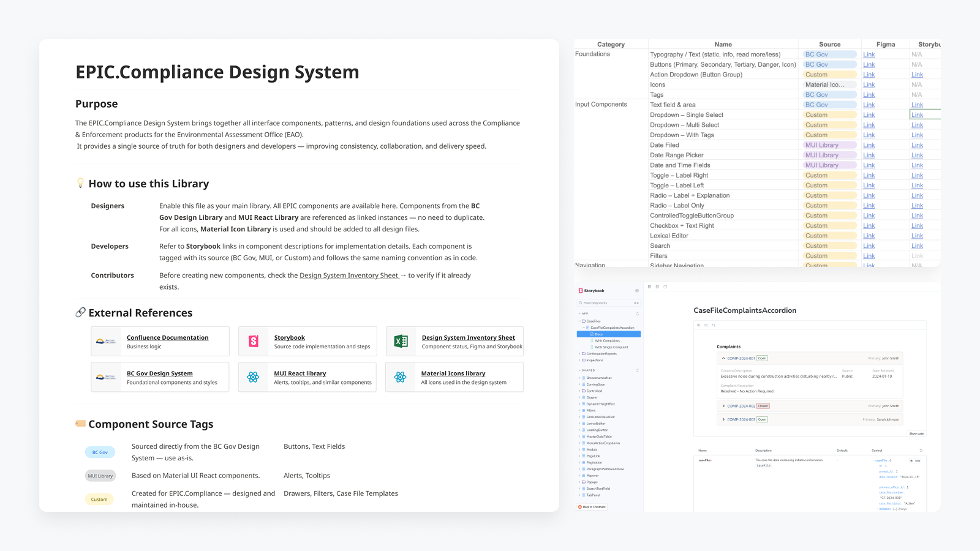The height and width of the screenshot is (551, 980).
Task: Click the tag icon beside Component Source Tags
Action: click(x=80, y=423)
